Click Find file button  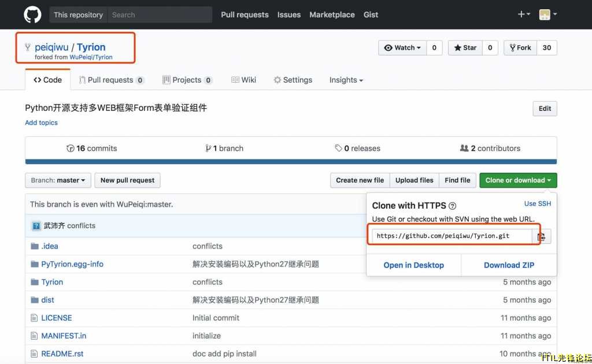tap(457, 180)
